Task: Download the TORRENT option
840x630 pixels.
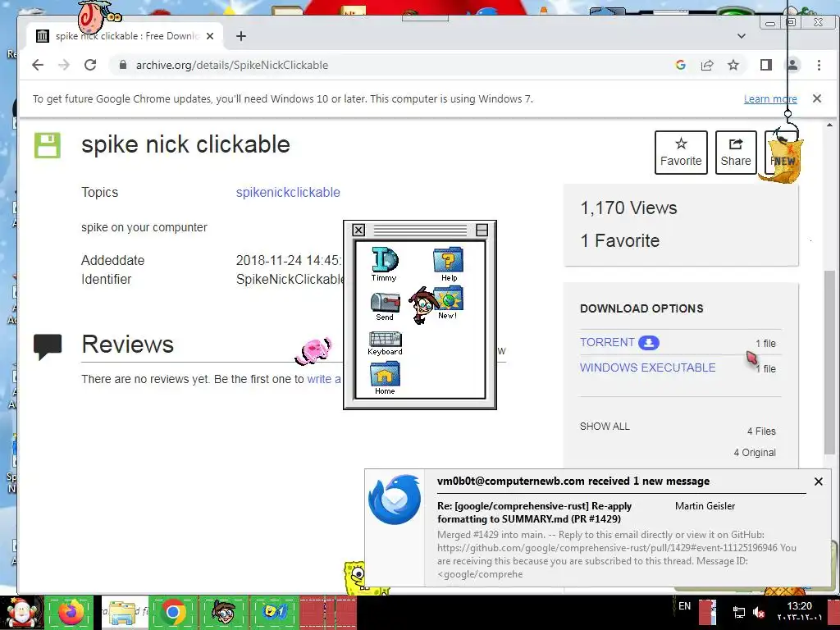Action: tap(619, 342)
